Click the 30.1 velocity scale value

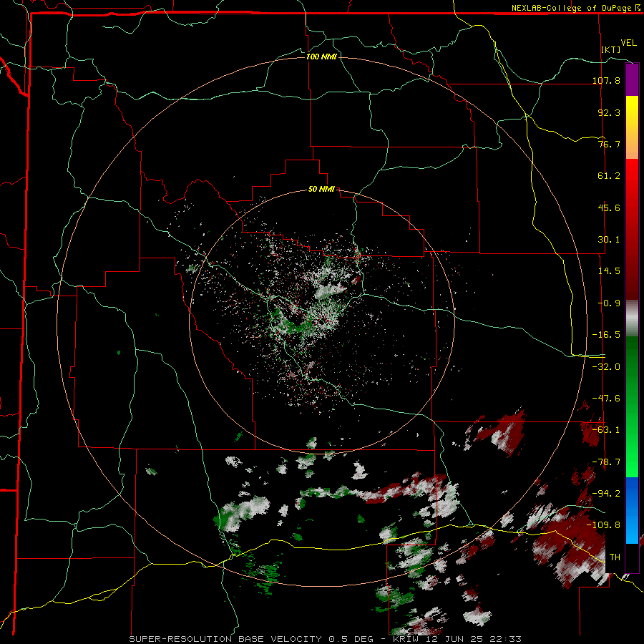tap(609, 240)
